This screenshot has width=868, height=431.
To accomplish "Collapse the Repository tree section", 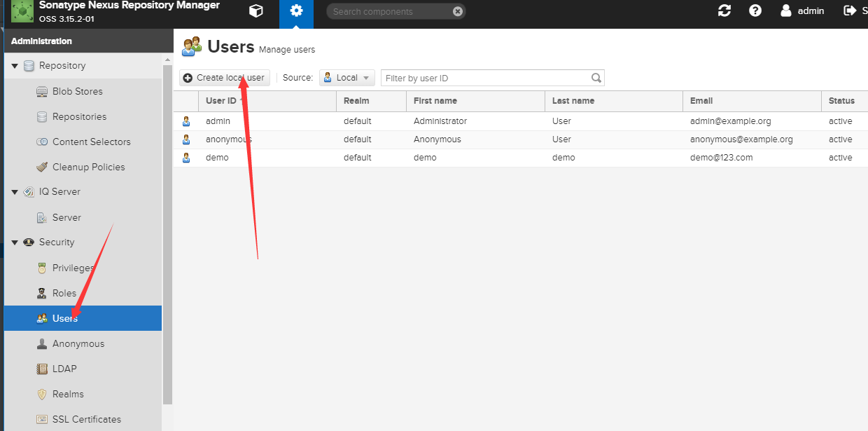I will point(15,66).
